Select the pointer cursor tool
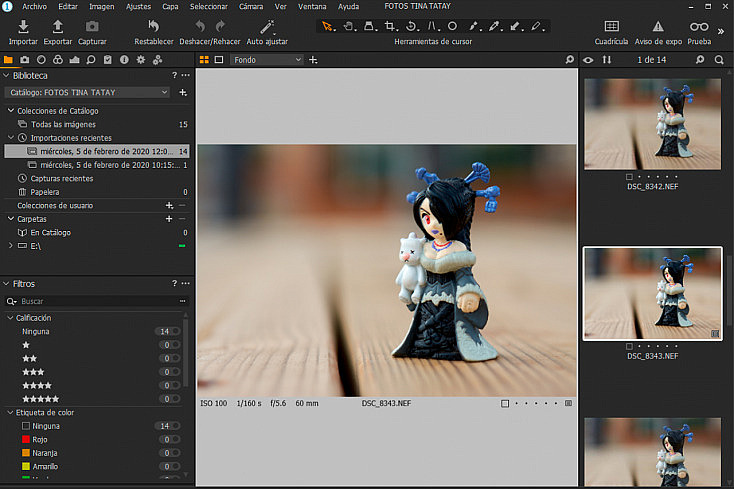 328,26
